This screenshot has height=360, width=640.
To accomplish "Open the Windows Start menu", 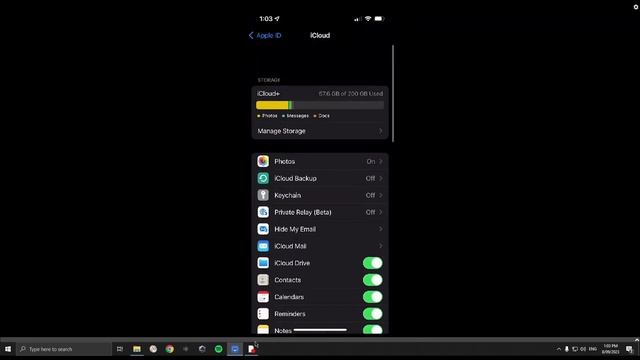I will (x=8, y=349).
